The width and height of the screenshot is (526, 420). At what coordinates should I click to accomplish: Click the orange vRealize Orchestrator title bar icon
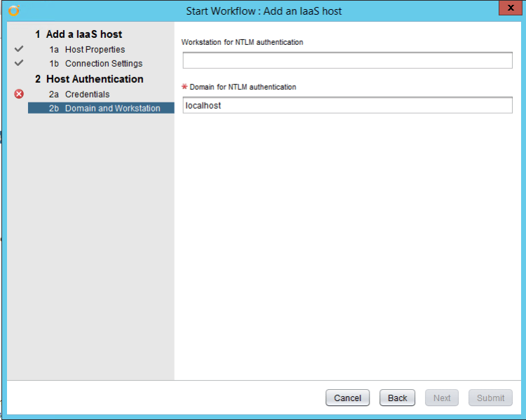[13, 11]
